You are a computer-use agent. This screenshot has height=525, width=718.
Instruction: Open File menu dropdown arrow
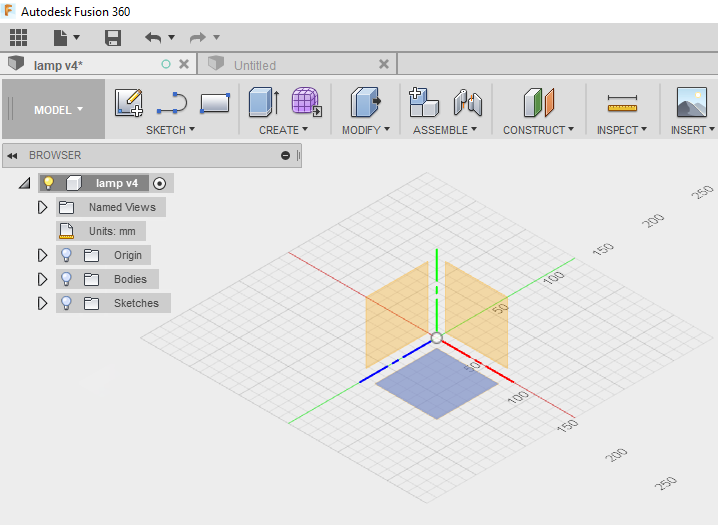click(x=76, y=37)
